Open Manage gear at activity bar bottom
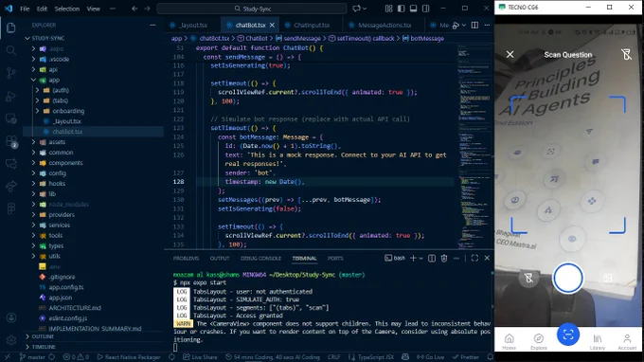644x362 pixels. [11, 340]
